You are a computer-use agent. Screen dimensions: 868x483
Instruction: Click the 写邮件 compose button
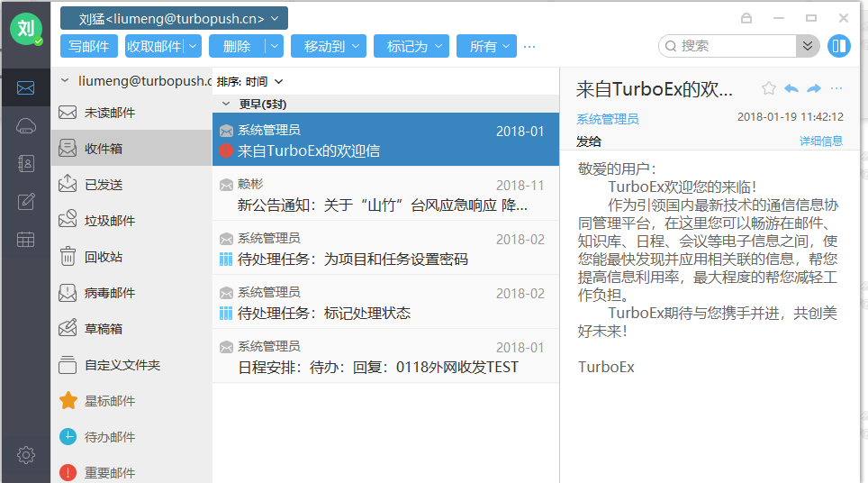point(88,46)
